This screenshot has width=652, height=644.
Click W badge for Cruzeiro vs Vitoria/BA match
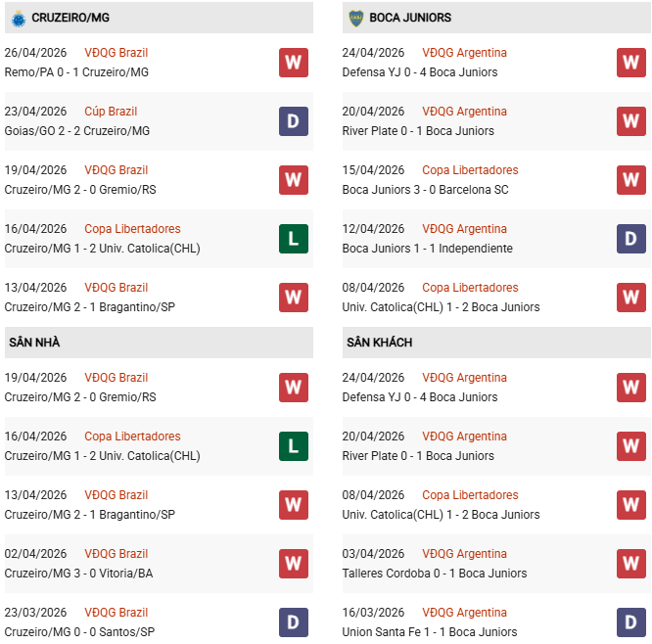294,564
